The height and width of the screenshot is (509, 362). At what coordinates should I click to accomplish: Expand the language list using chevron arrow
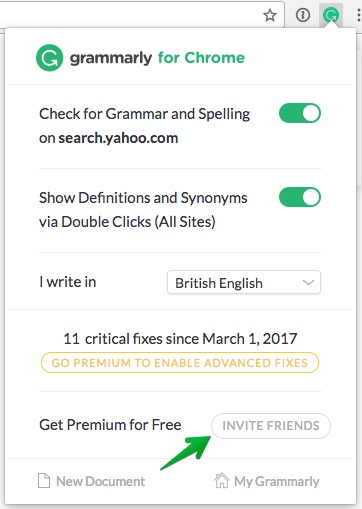click(x=308, y=283)
